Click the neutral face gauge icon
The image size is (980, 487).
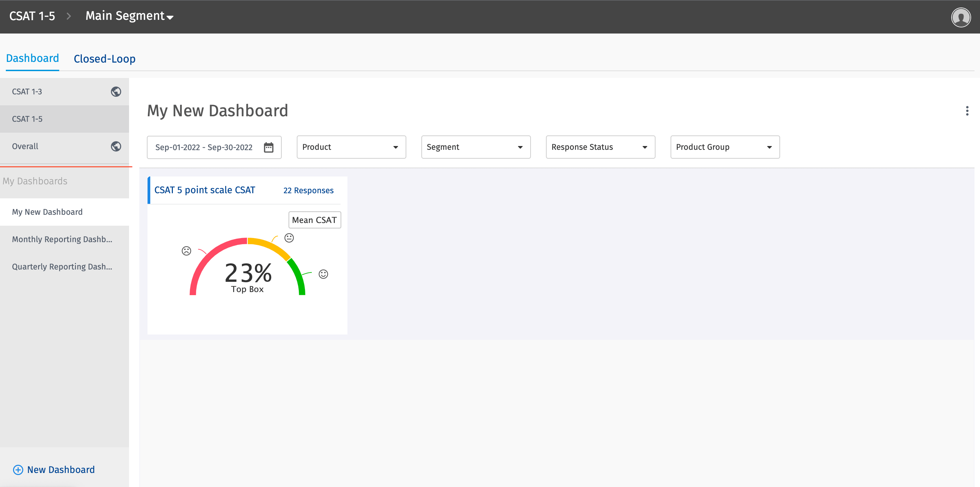click(x=289, y=238)
